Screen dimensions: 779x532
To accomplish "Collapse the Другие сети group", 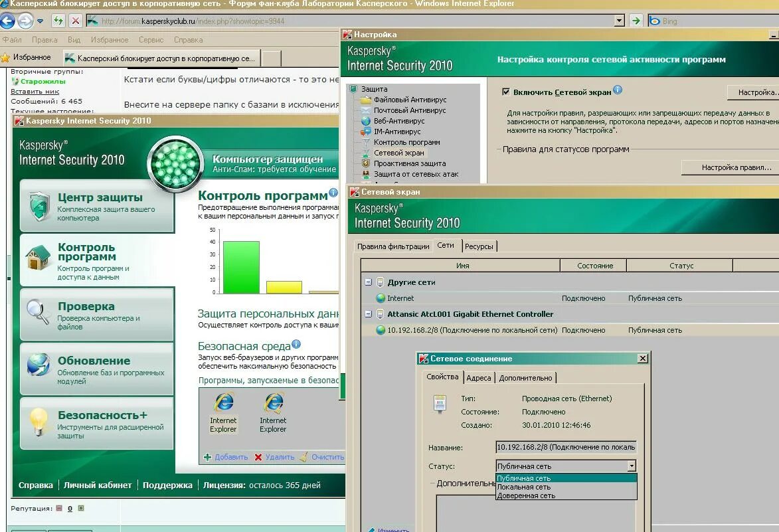I will tap(368, 282).
